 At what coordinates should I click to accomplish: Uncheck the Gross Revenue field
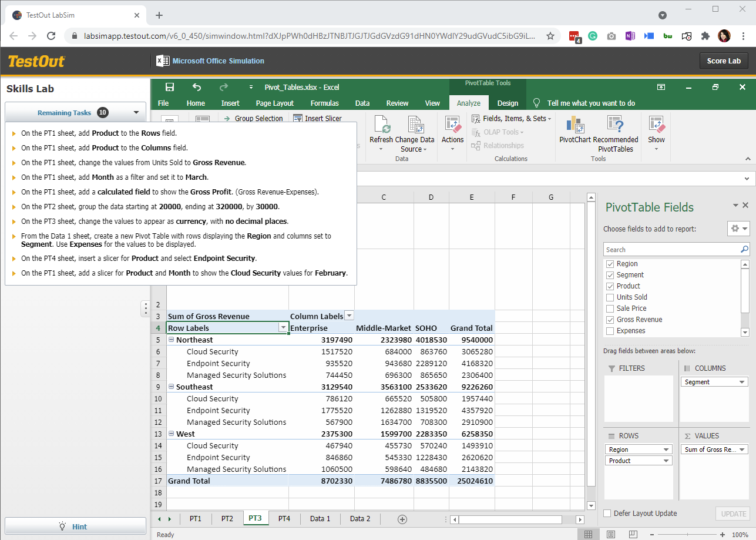610,320
